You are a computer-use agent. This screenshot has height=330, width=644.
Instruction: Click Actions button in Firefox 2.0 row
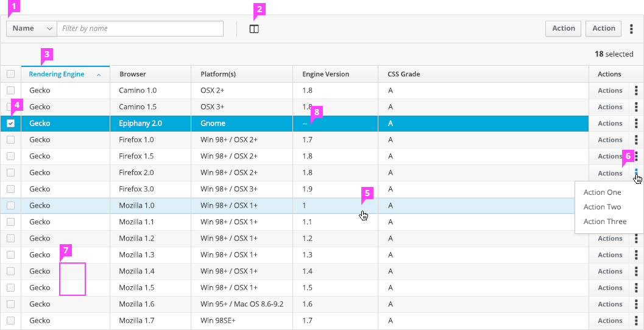(610, 173)
